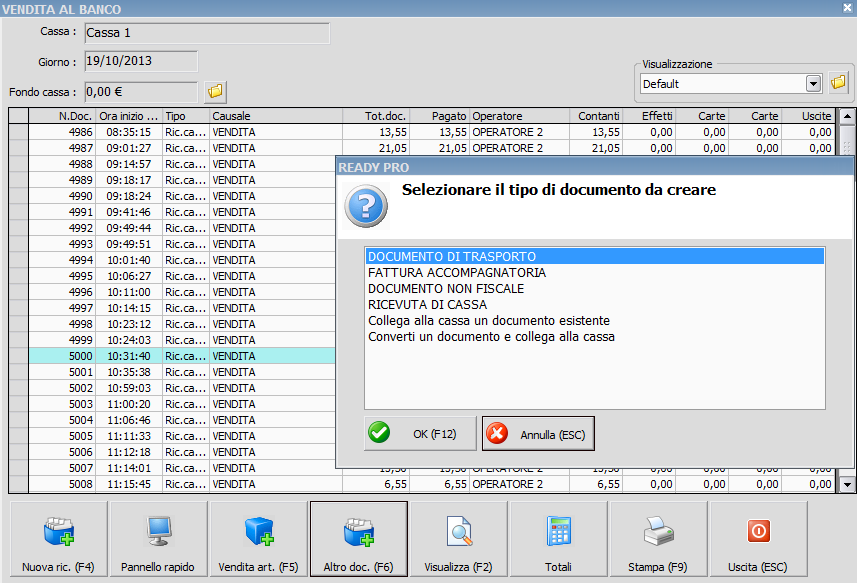
Task: Click the Nuova ric. (F4) cash register icon
Action: point(58,531)
